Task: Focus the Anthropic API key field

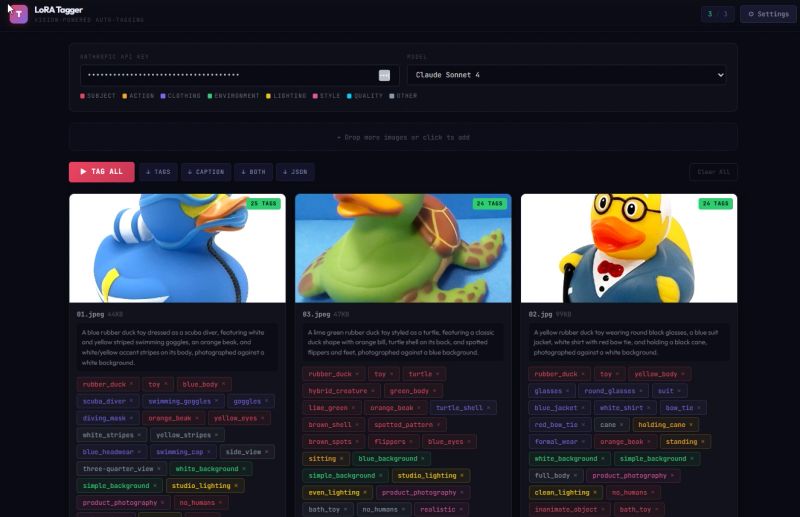Action: (229, 75)
